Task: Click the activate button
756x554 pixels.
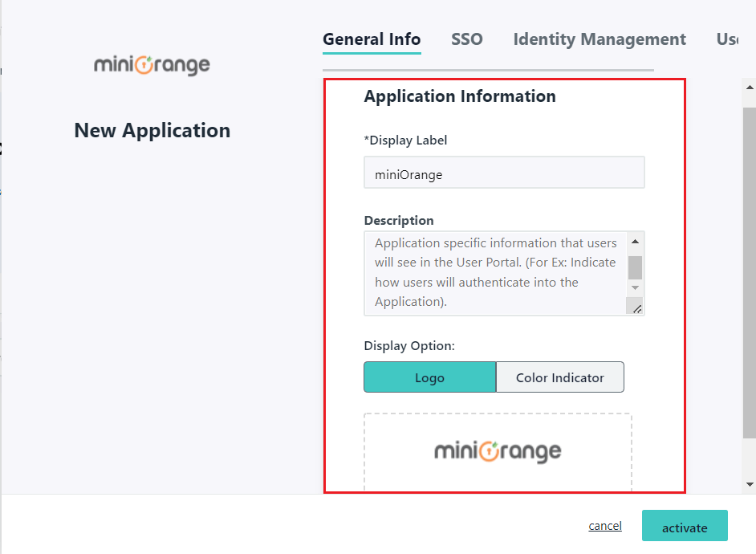Action: point(685,526)
